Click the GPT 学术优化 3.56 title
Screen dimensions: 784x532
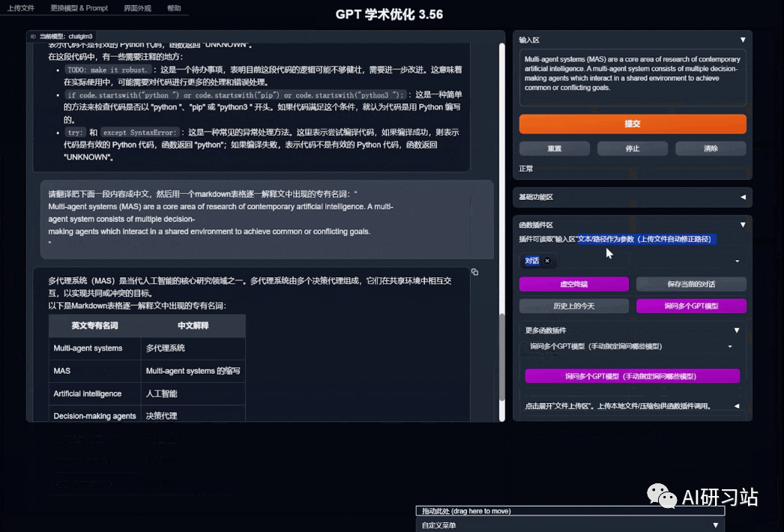pos(389,14)
